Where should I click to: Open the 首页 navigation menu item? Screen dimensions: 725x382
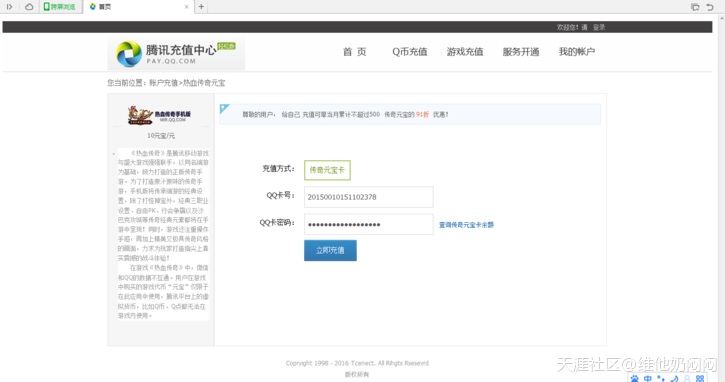(355, 52)
